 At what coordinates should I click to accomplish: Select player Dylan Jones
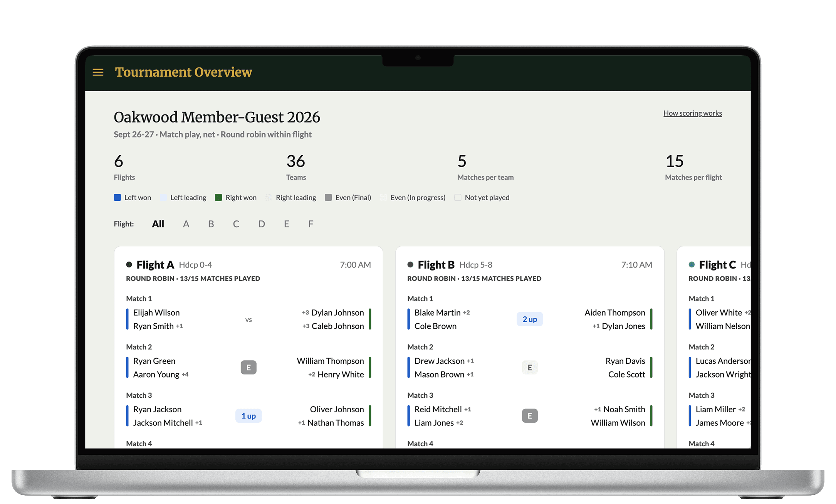[623, 326]
